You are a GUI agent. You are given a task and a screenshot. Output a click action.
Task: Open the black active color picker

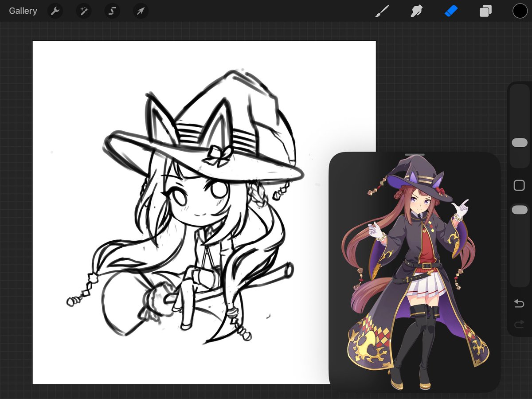point(520,11)
